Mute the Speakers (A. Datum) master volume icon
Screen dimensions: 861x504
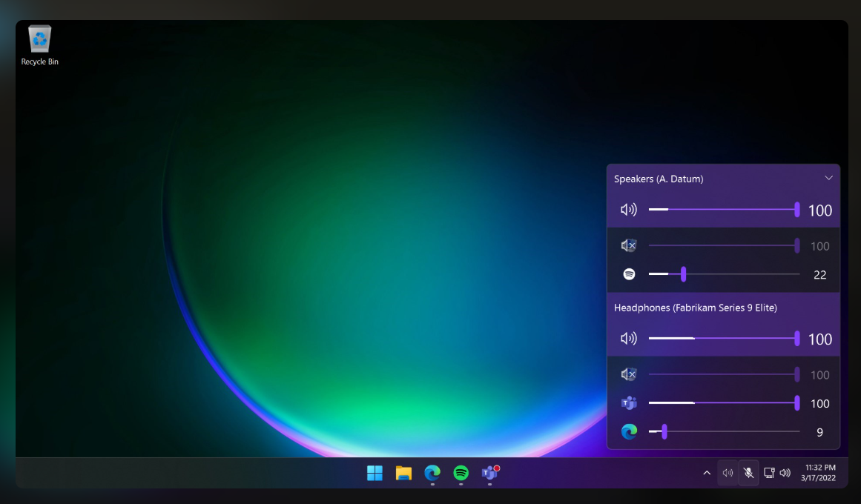629,210
